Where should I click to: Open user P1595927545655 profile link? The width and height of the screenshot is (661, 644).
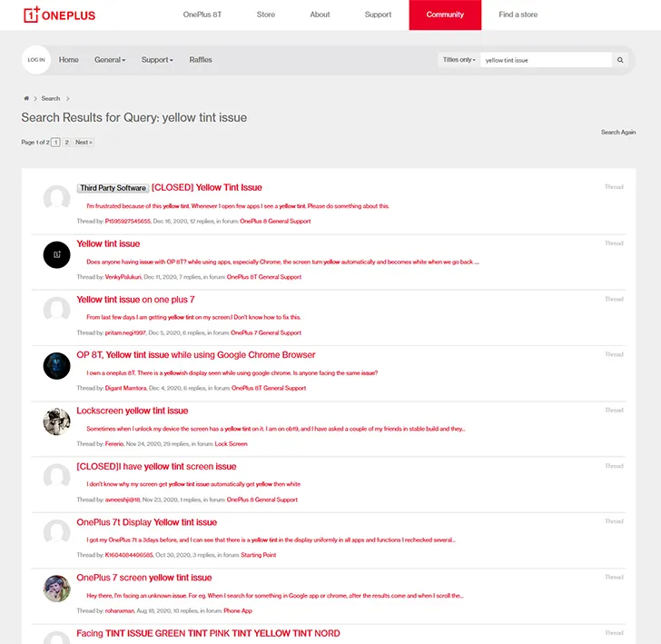pos(128,221)
